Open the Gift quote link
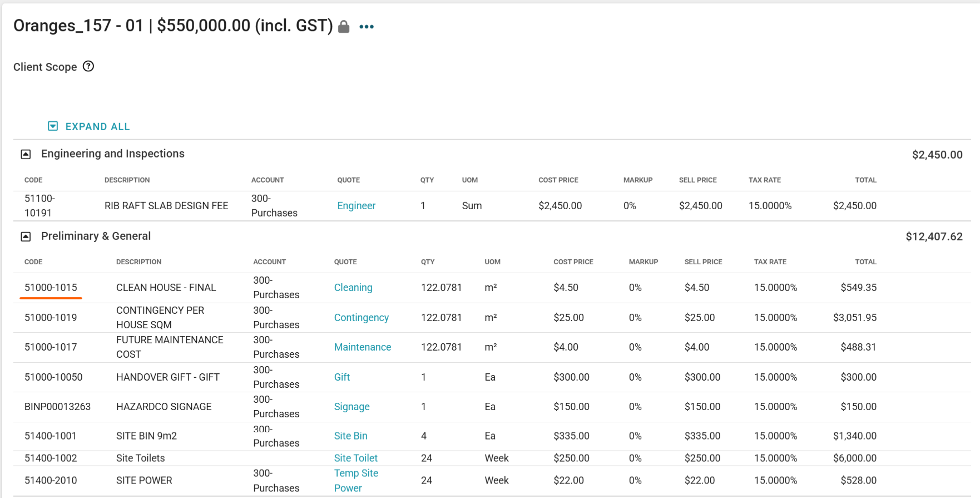The image size is (980, 498). (342, 377)
